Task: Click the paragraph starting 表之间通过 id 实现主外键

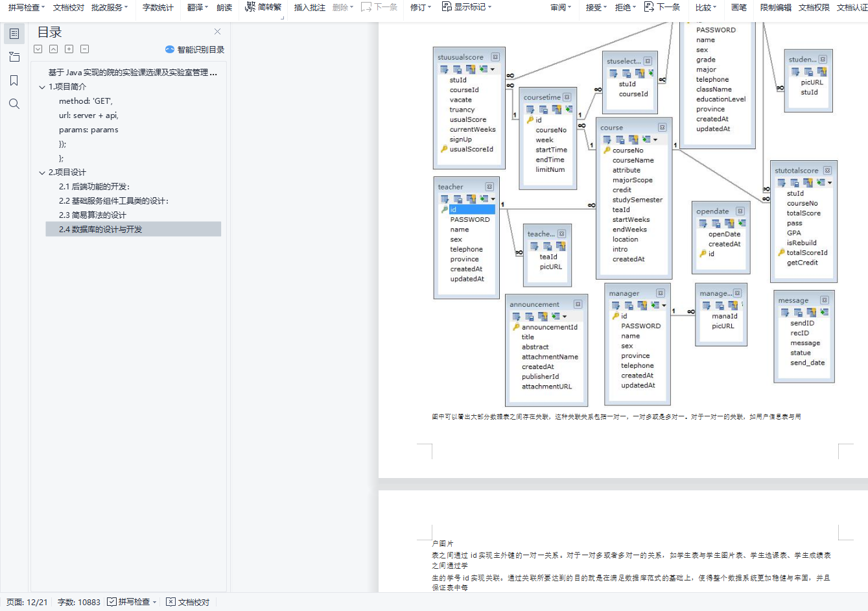Action: tap(631, 560)
